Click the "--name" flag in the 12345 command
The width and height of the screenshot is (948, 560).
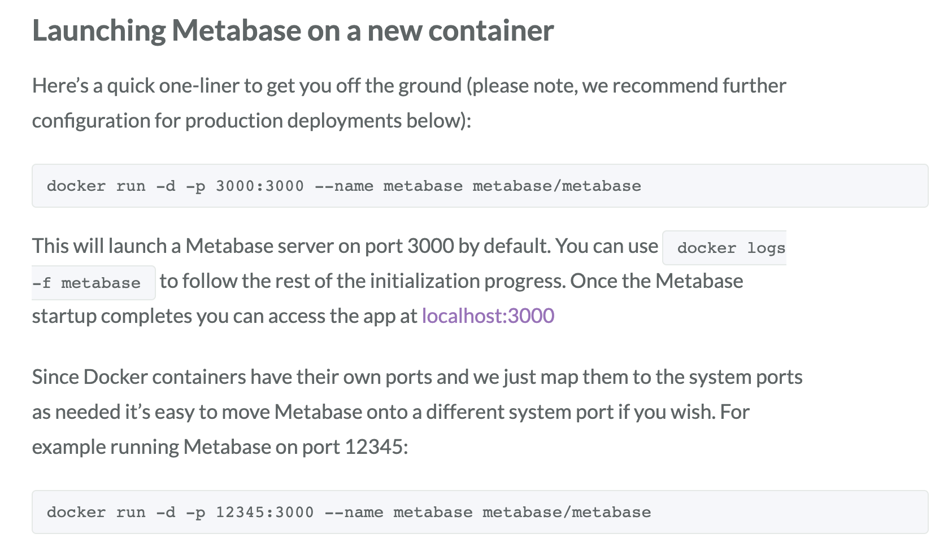(354, 513)
